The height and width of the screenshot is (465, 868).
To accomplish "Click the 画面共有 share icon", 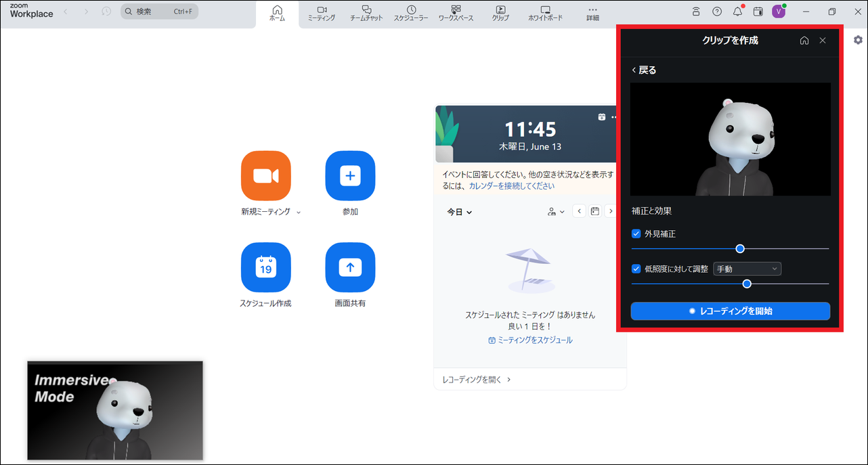I will tap(350, 268).
